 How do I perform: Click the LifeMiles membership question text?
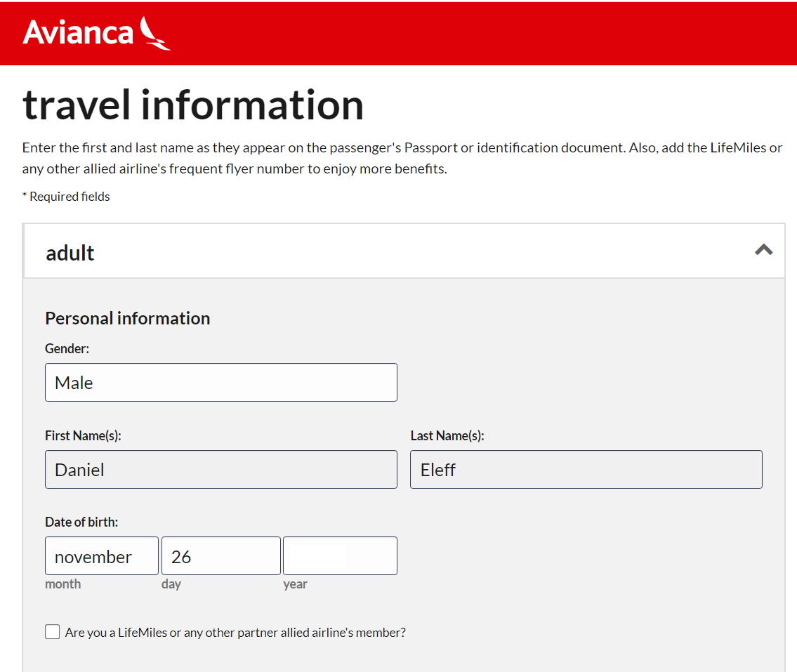(x=235, y=633)
